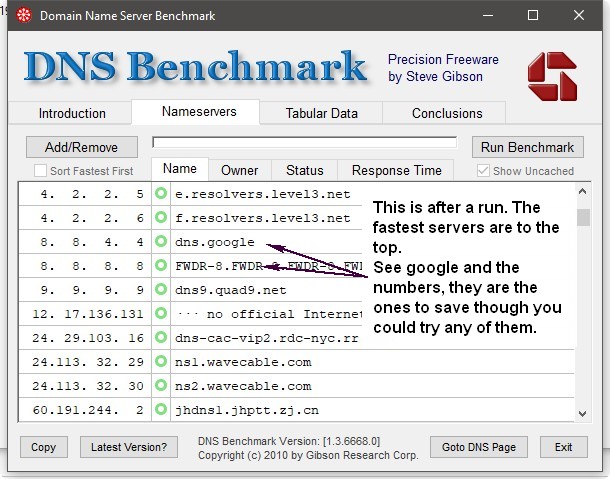Toggle the Show Uncached checkbox
Screen dimensions: 610x479
click(483, 170)
